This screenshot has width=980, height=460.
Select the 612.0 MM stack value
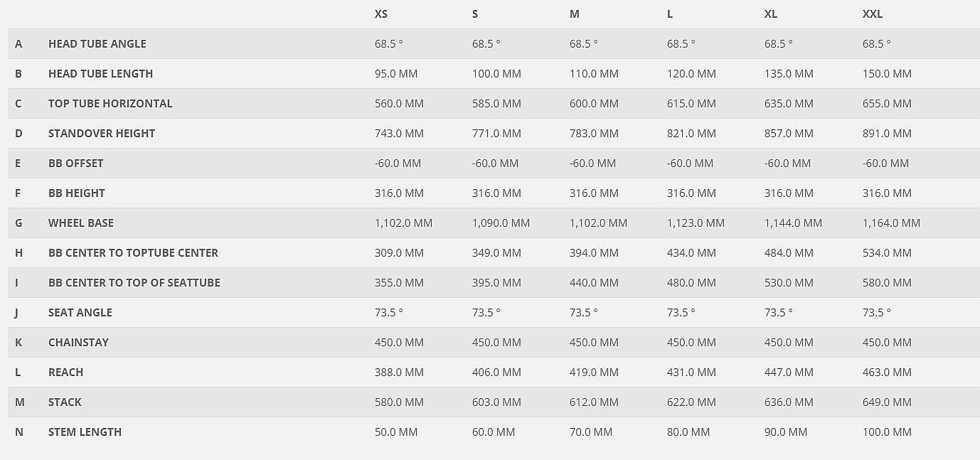point(594,402)
